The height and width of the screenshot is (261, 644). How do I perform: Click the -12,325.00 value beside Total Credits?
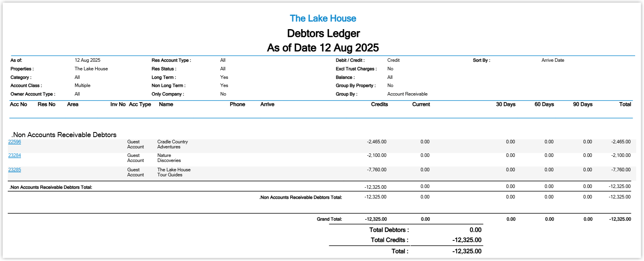click(467, 240)
